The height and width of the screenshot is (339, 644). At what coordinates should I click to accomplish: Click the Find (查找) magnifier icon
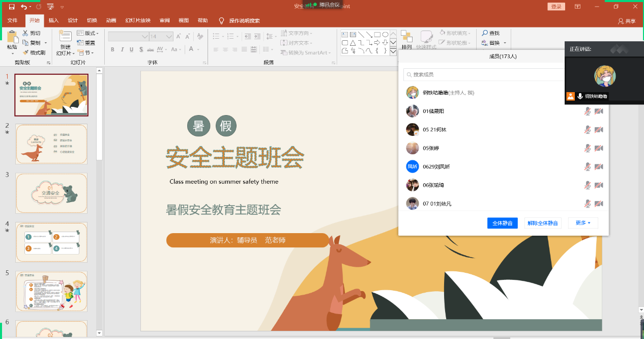coord(485,33)
